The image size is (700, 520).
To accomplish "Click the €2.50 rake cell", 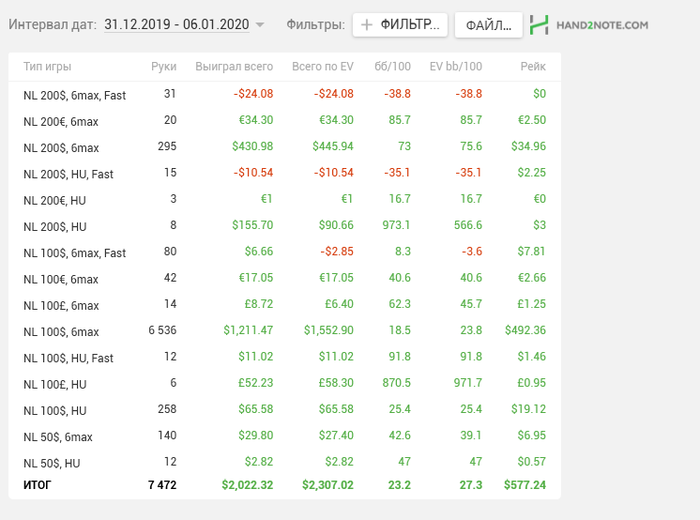I will tap(532, 120).
